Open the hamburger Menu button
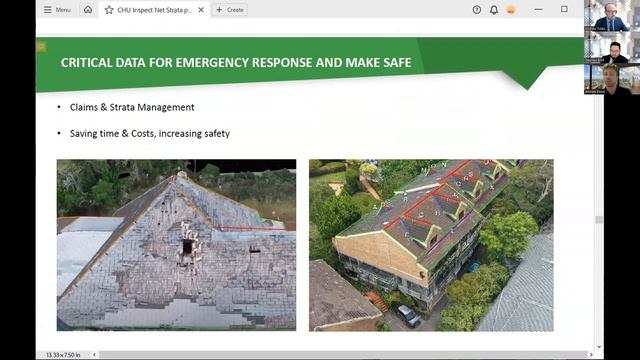Screen dimensions: 640x360 coord(57,9)
